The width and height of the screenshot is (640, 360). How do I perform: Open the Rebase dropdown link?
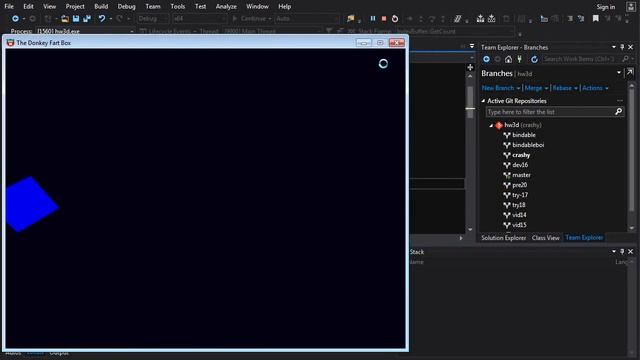[x=565, y=88]
